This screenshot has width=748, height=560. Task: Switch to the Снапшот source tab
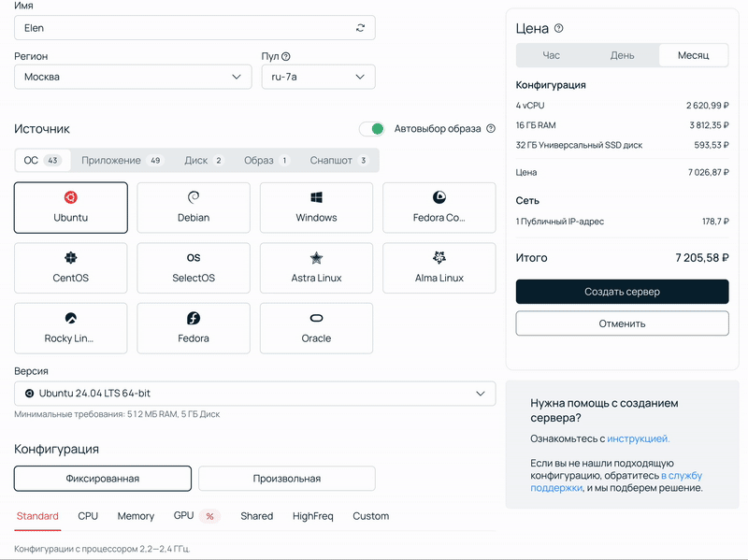point(339,160)
